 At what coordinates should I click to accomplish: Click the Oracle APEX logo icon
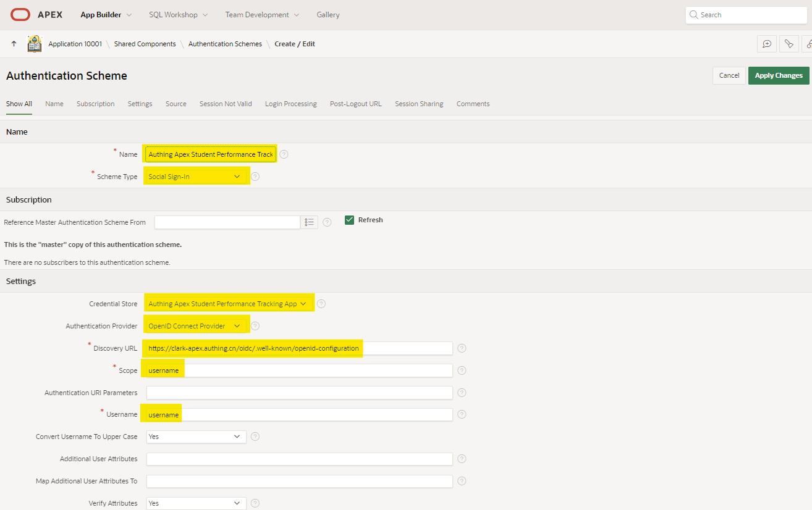(20, 15)
